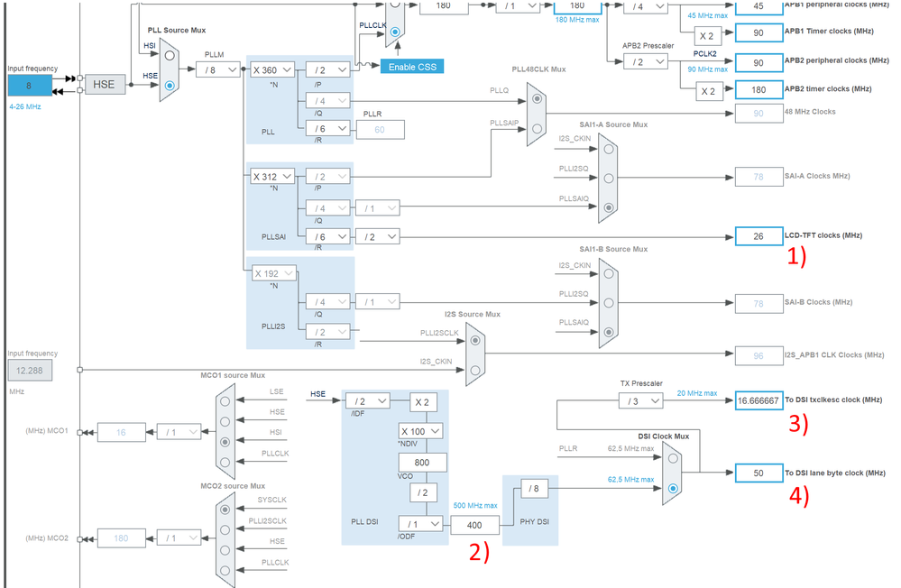Select I2S_CKIN in SAI1-A Source Mux
The image size is (901, 588).
tap(609, 149)
